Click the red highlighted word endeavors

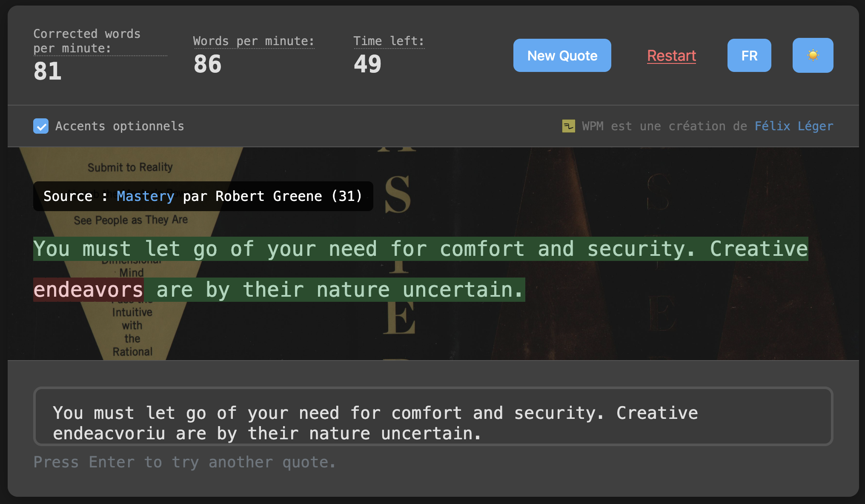[88, 290]
